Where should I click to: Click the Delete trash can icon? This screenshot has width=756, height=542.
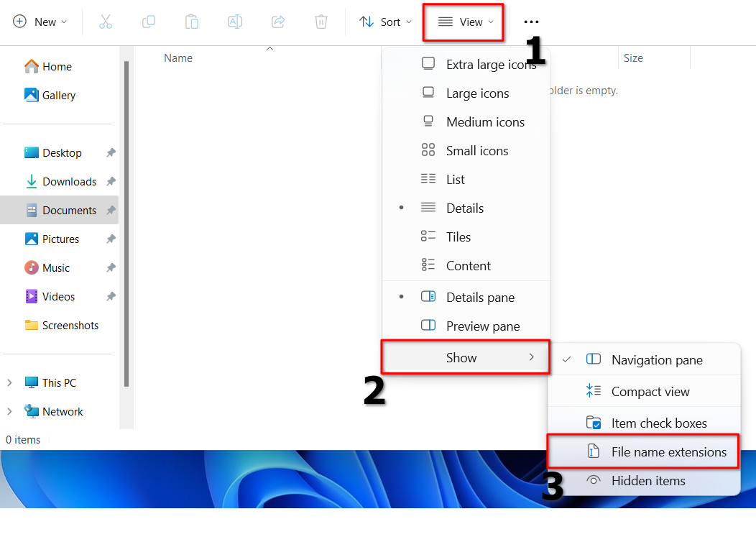point(321,22)
